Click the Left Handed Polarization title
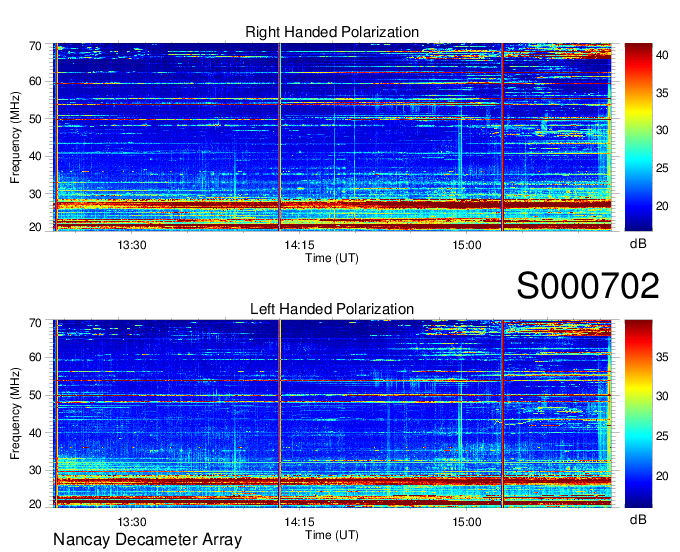Image resolution: width=680 pixels, height=552 pixels. (x=332, y=309)
